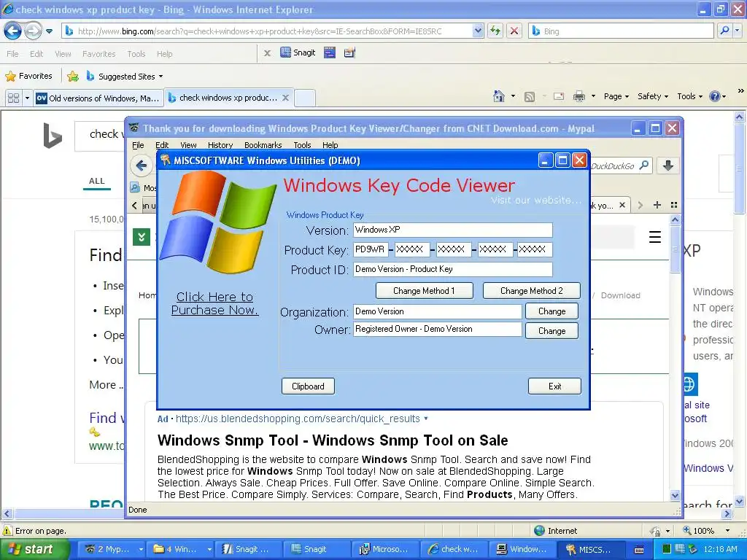Click the magnifier search icon beside the Bing box

pos(724,31)
